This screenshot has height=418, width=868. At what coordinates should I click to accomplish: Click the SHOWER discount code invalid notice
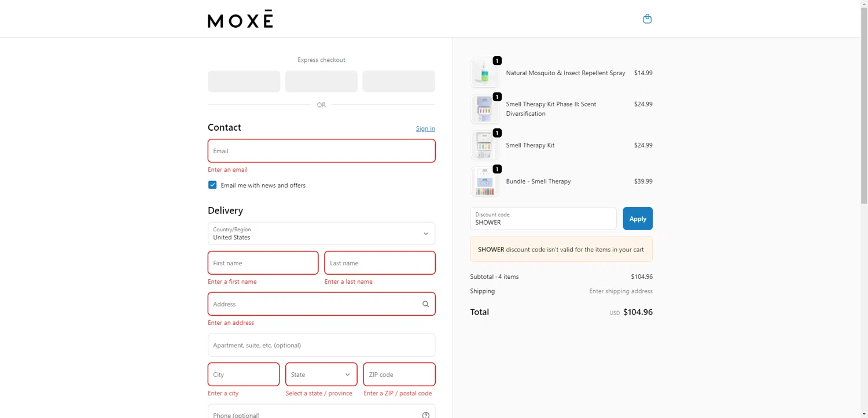(x=561, y=249)
